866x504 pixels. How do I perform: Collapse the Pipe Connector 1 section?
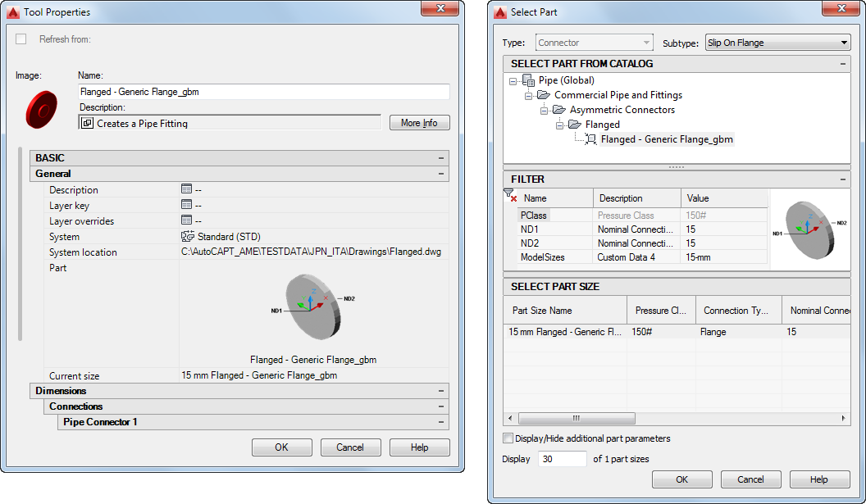(x=440, y=422)
